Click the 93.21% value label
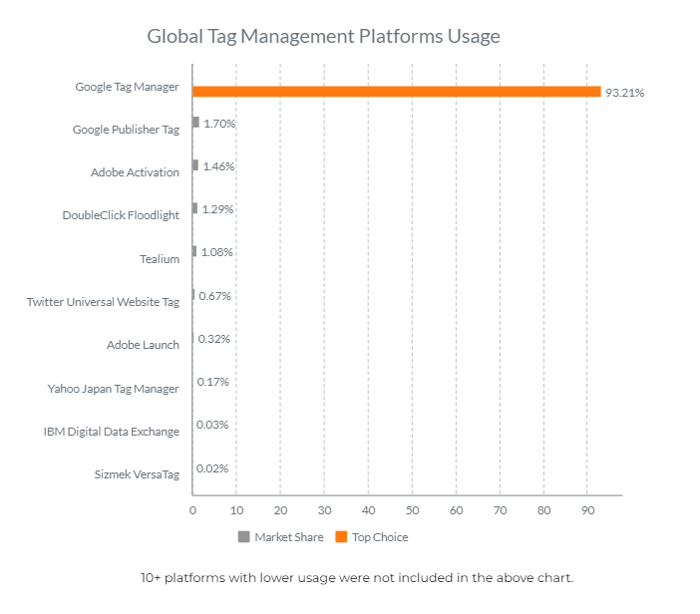 point(624,93)
